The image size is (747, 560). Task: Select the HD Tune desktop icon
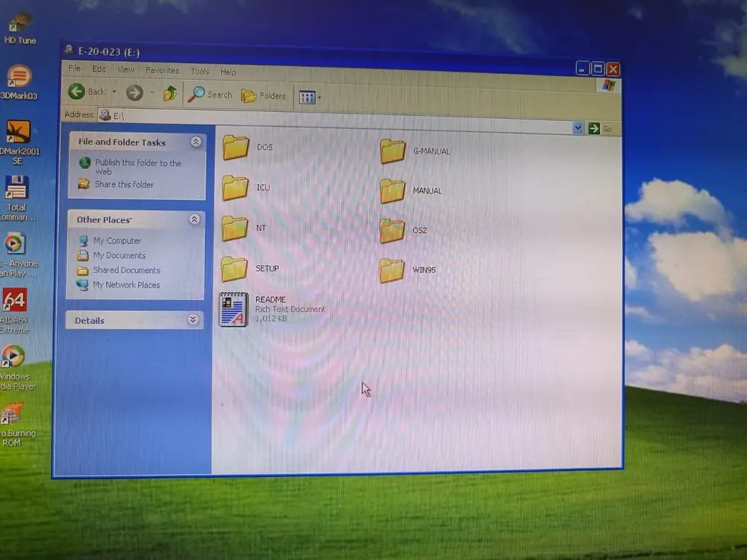20,29
